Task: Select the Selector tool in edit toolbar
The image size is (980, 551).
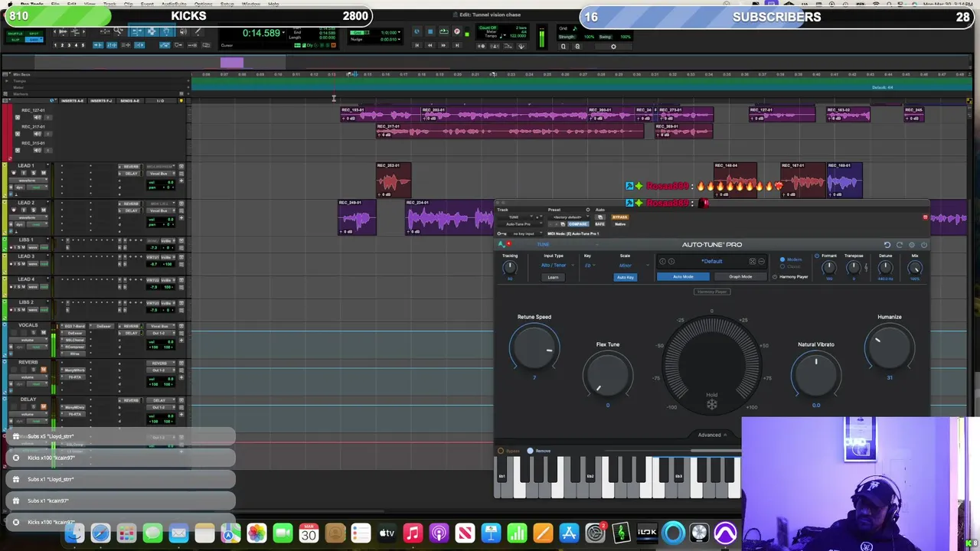Action: coord(152,31)
